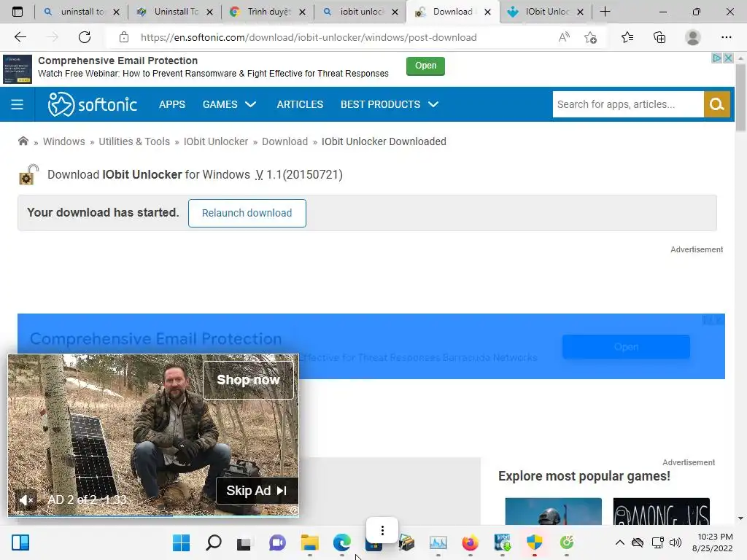Viewport: 747px width, 560px height.
Task: Click Shop now on video ad
Action: coord(248,379)
